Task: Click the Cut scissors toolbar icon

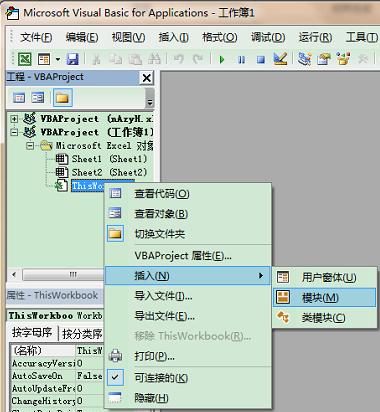Action: [x=96, y=60]
